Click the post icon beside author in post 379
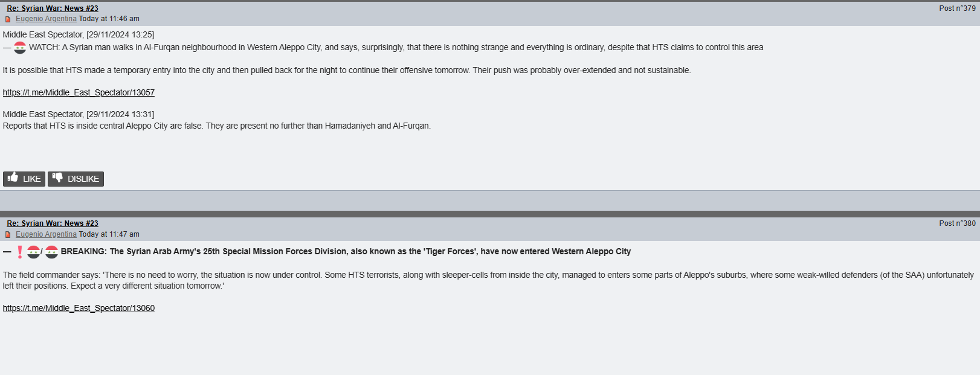980x375 pixels. pyautogui.click(x=8, y=19)
